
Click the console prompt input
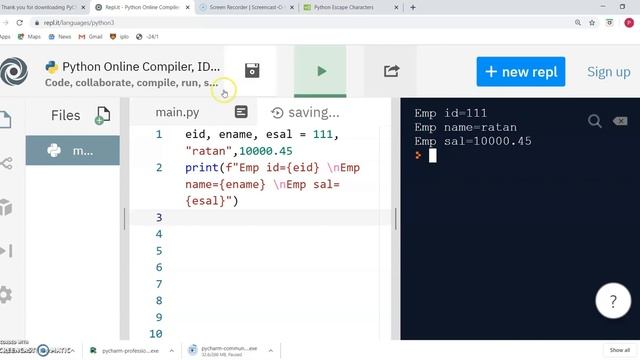(x=433, y=156)
